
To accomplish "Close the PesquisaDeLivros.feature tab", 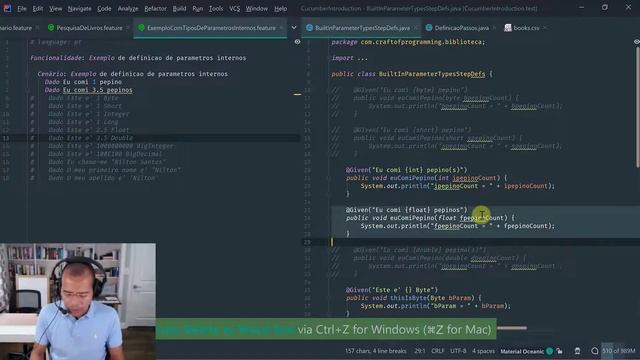I will point(128,28).
